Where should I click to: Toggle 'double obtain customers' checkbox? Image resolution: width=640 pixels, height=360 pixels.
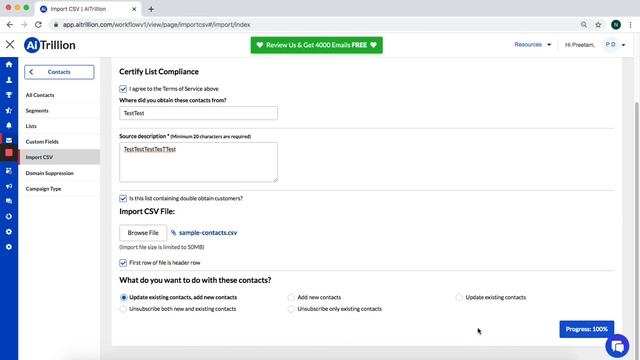123,198
